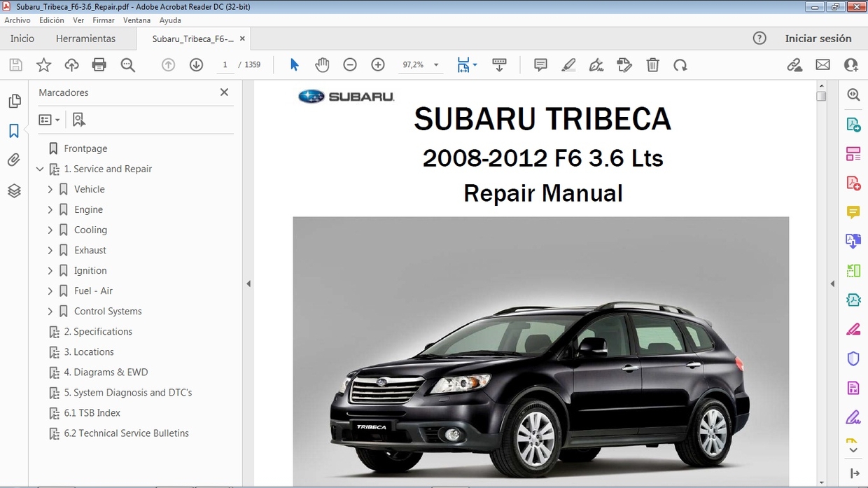This screenshot has width=868, height=488.
Task: Click the Add sticky note comment icon
Action: [x=540, y=64]
